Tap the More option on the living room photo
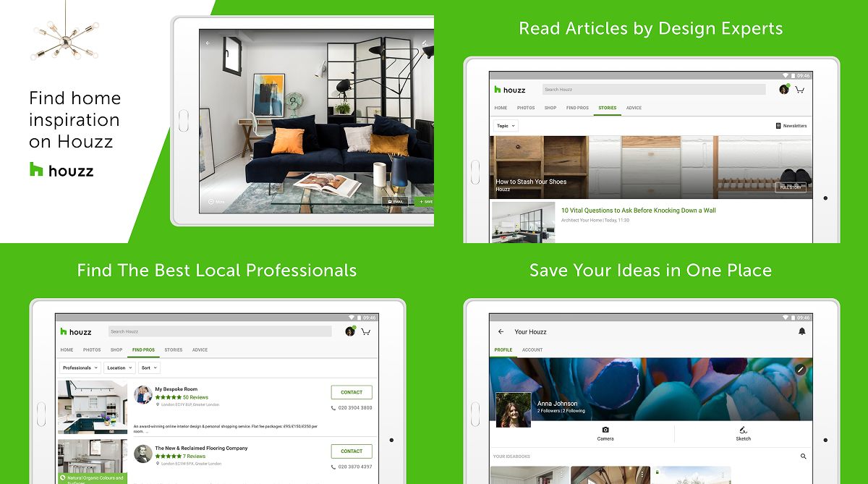This screenshot has width=868, height=484. pyautogui.click(x=216, y=202)
